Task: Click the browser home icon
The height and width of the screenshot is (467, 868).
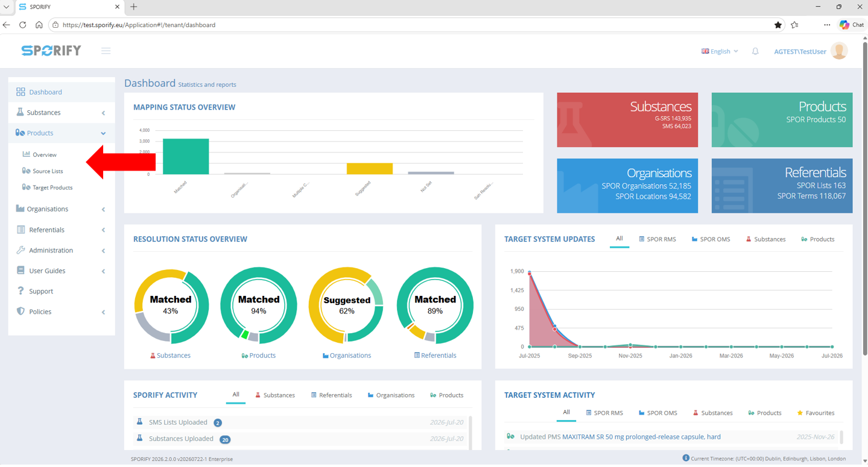Action: (39, 25)
